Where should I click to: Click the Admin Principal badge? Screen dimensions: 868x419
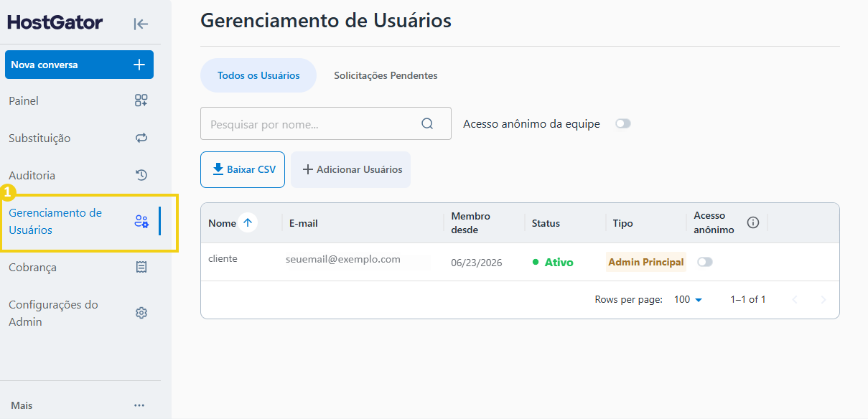(646, 262)
